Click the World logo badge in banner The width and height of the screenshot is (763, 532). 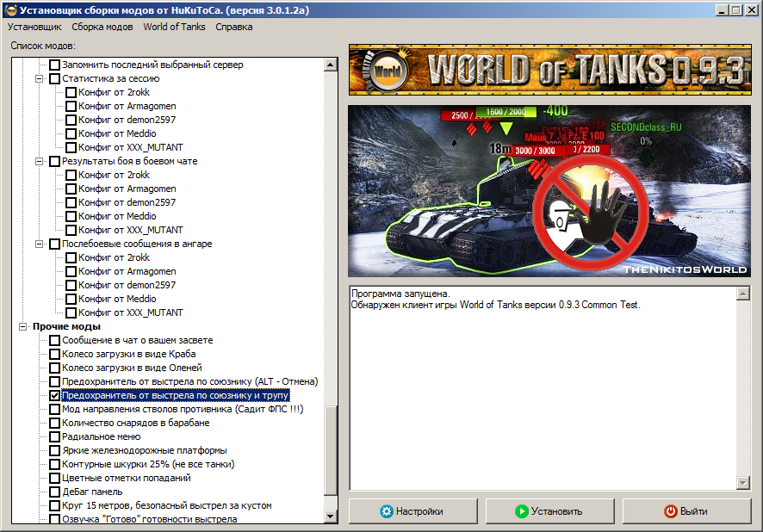388,71
